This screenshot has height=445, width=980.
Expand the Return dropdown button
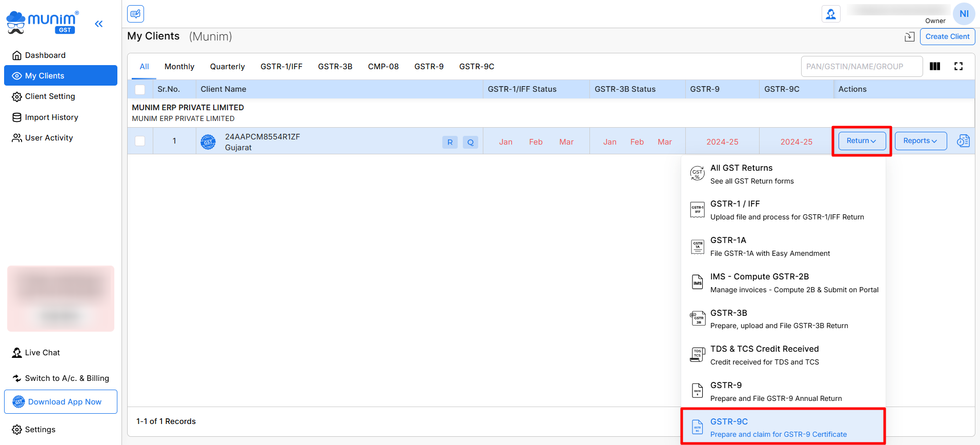(862, 141)
